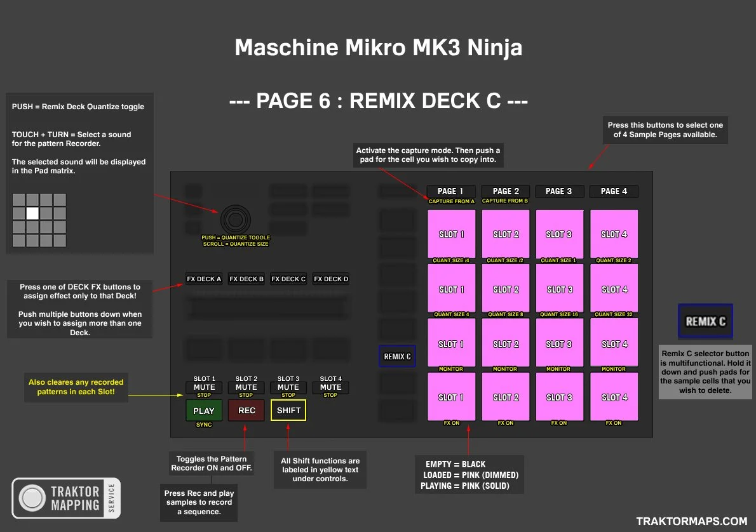Screen dimensions: 756x532
Task: Toggle the FX DECK D button
Action: [x=331, y=279]
